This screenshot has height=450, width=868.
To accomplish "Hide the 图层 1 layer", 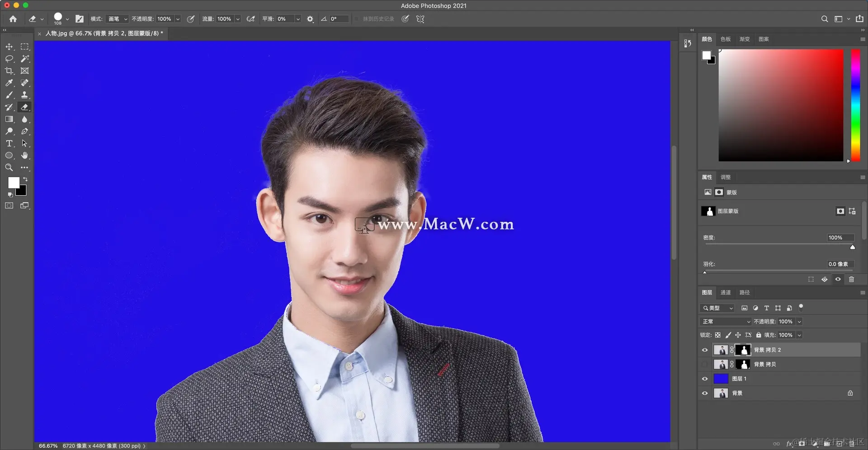I will point(705,379).
